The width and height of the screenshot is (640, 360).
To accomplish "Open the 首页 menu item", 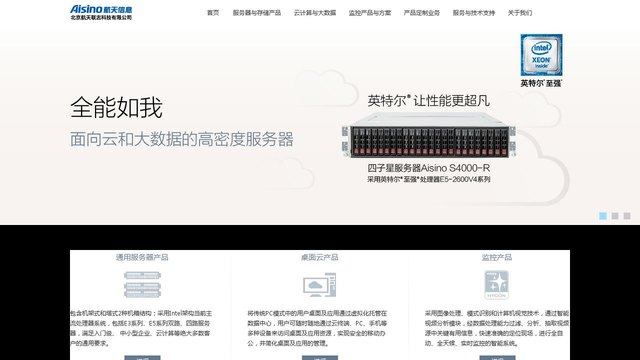I will click(x=213, y=13).
